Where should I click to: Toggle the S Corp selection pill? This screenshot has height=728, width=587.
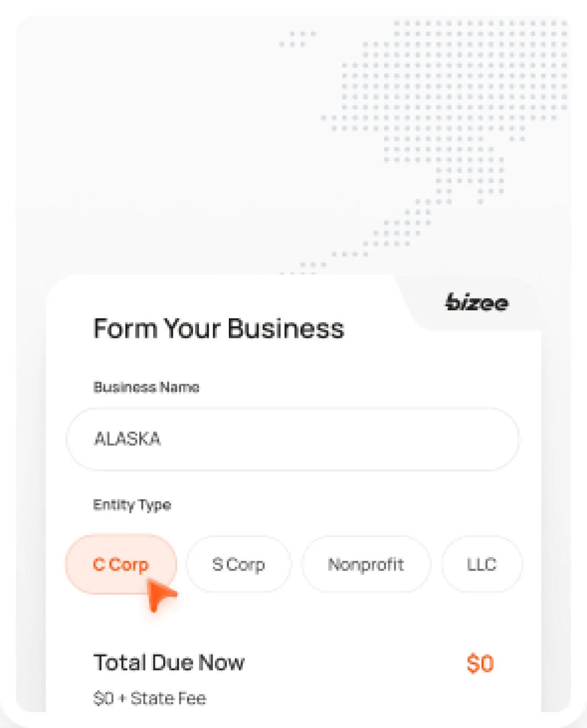(238, 564)
